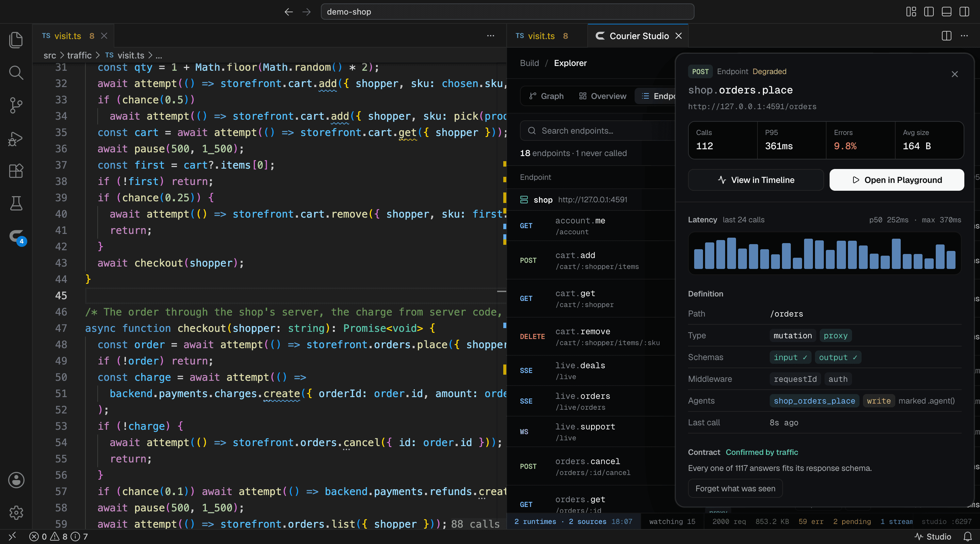Switch to Overview view tab
The width and height of the screenshot is (980, 544).
tap(603, 96)
